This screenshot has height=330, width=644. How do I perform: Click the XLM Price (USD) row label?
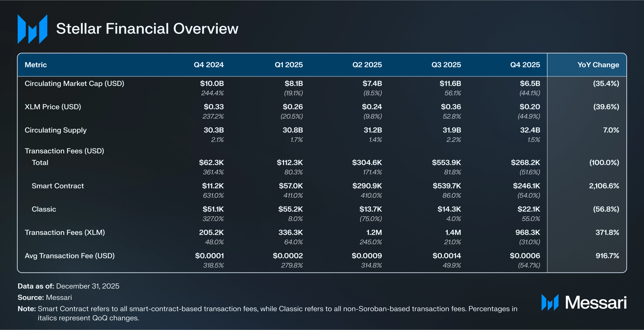point(53,107)
